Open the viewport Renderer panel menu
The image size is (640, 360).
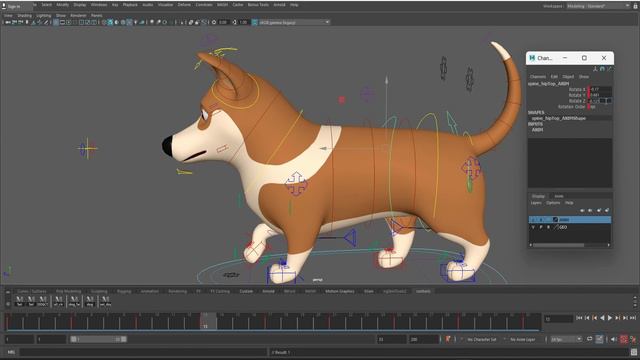pyautogui.click(x=78, y=16)
